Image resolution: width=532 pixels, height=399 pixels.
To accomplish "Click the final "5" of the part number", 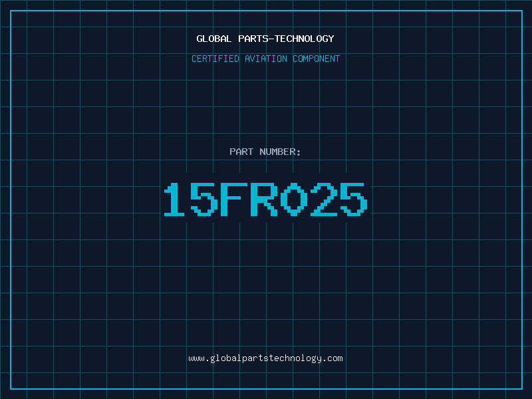I will pyautogui.click(x=353, y=199).
